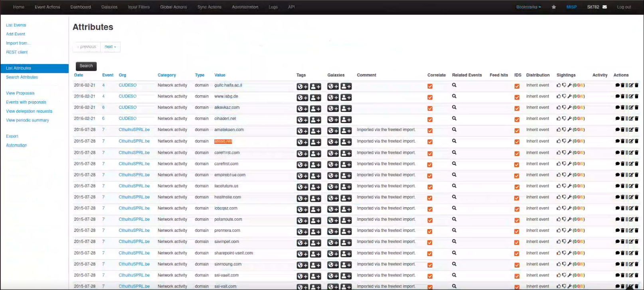Click the edit icon for caref1rst.com row
This screenshot has height=290, width=644.
click(631, 153)
